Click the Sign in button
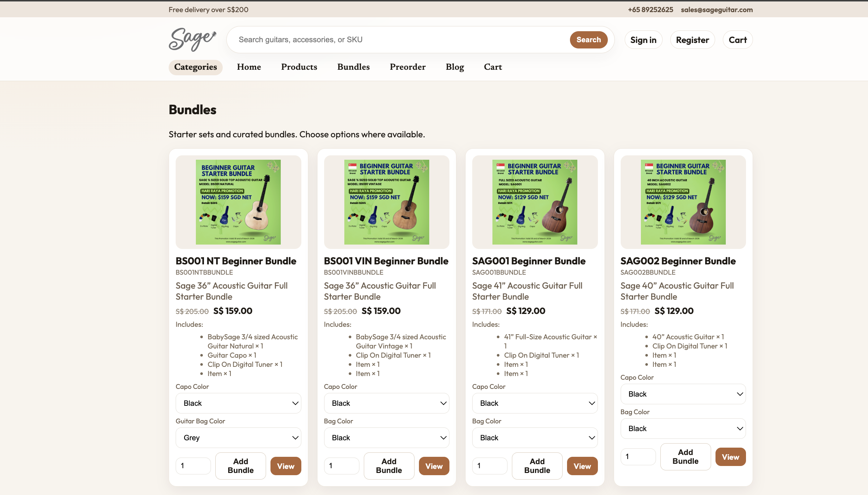868x495 pixels. point(643,40)
